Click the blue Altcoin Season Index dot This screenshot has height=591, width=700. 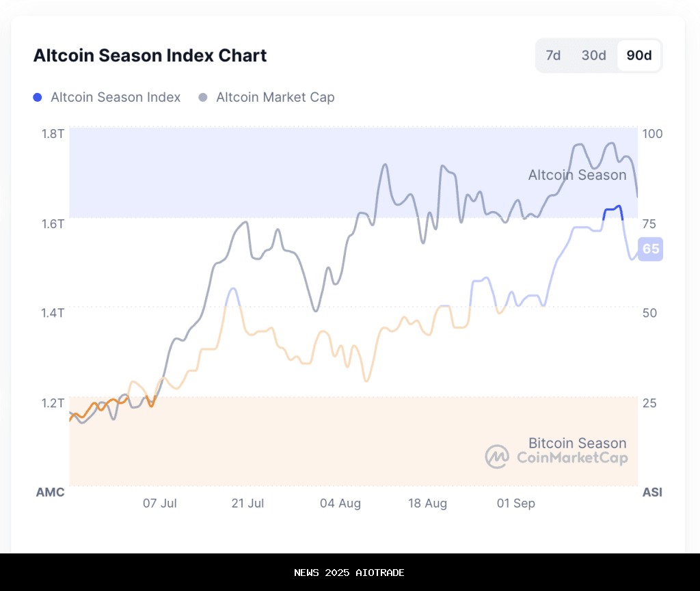(38, 97)
